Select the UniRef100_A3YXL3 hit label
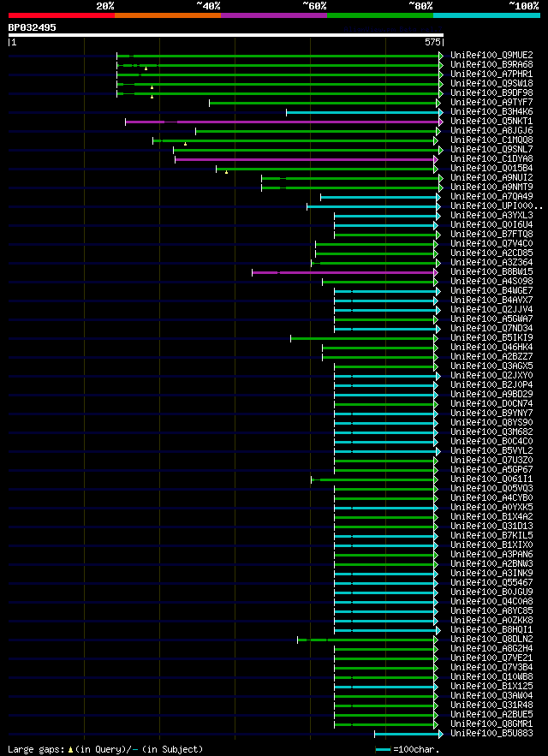This screenshot has width=548, height=756. click(491, 216)
